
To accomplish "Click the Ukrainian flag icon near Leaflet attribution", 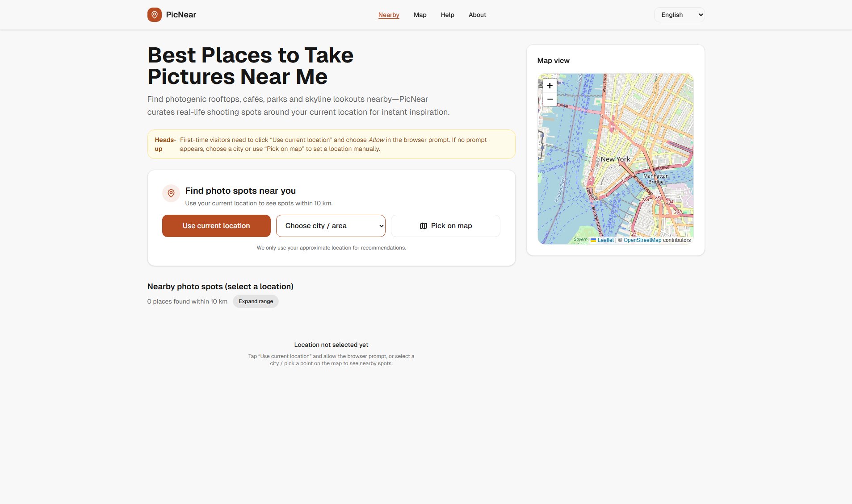I will [593, 240].
